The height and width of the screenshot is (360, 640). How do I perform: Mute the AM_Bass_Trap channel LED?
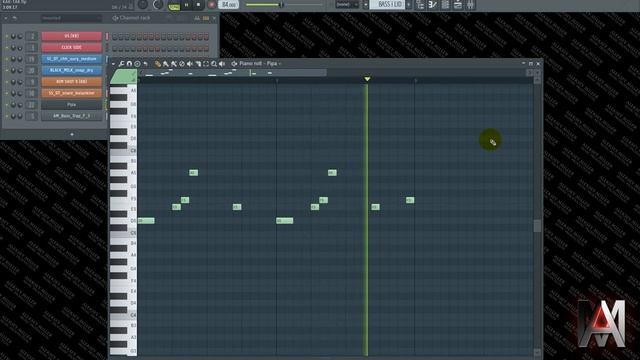pyautogui.click(x=7, y=116)
